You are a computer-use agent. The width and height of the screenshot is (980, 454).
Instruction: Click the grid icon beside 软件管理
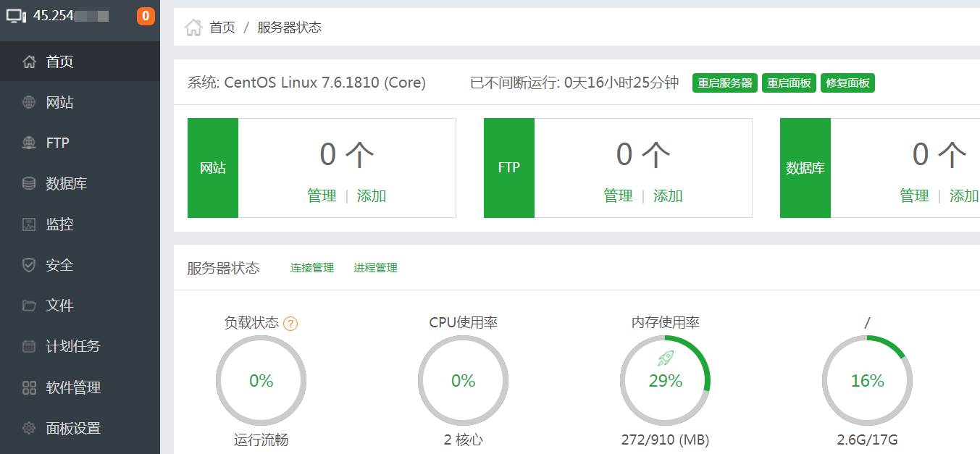point(29,387)
